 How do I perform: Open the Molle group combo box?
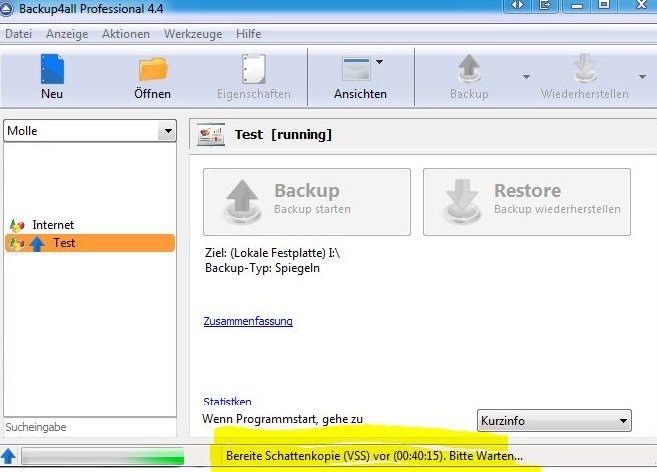click(90, 131)
